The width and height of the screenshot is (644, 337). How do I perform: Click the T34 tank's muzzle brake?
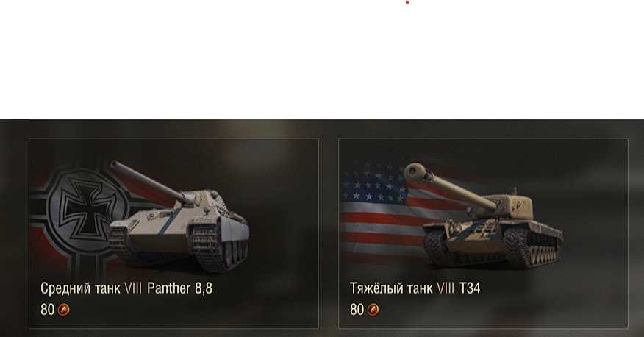(x=416, y=174)
